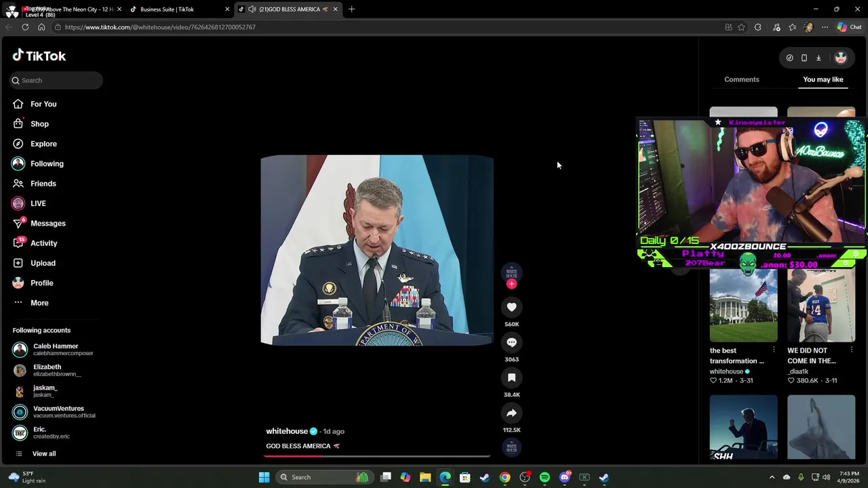Open the browser extensions icon
868x488 pixels.
pyautogui.click(x=758, y=27)
